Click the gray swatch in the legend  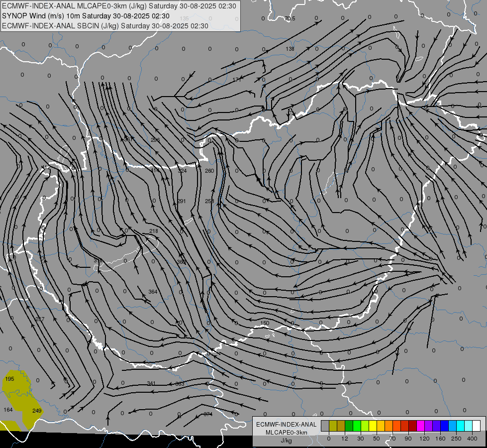pos(325,426)
